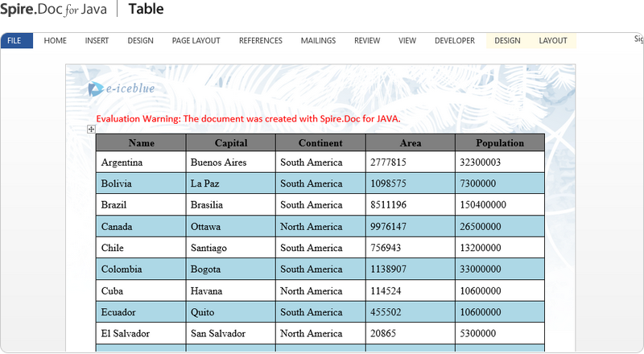Open the PAGE LAYOUT tab
Image resolution: width=644 pixels, height=354 pixels.
click(196, 41)
